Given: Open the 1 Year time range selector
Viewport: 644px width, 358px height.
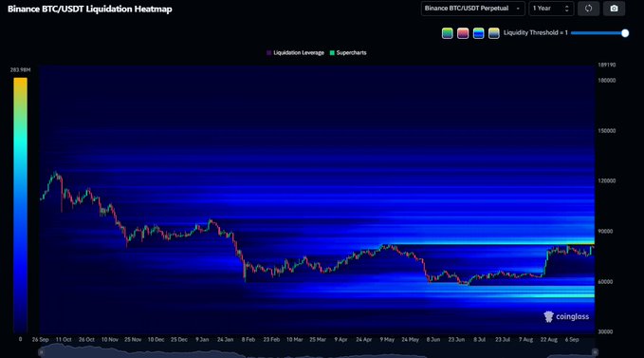Looking at the screenshot, I should click(x=551, y=9).
